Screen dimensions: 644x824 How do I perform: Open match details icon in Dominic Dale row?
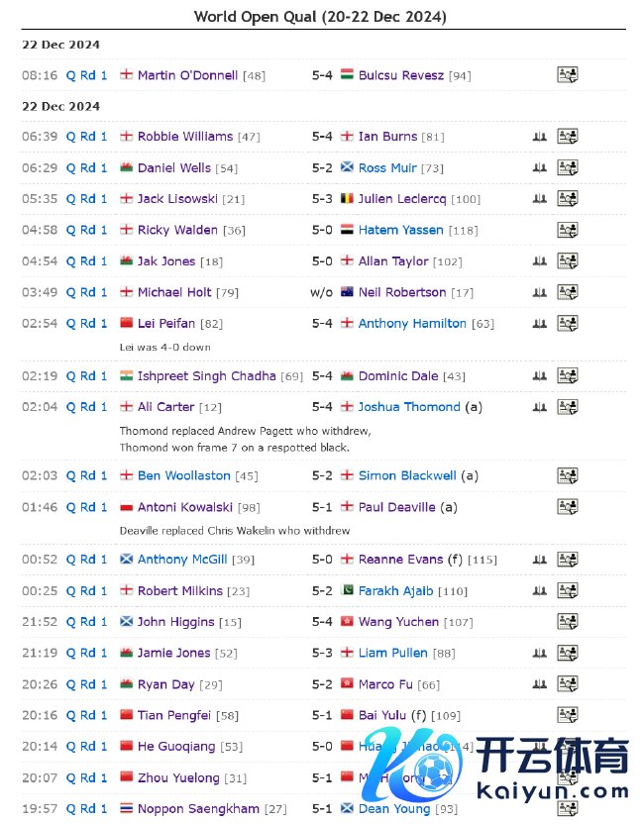pyautogui.click(x=567, y=376)
